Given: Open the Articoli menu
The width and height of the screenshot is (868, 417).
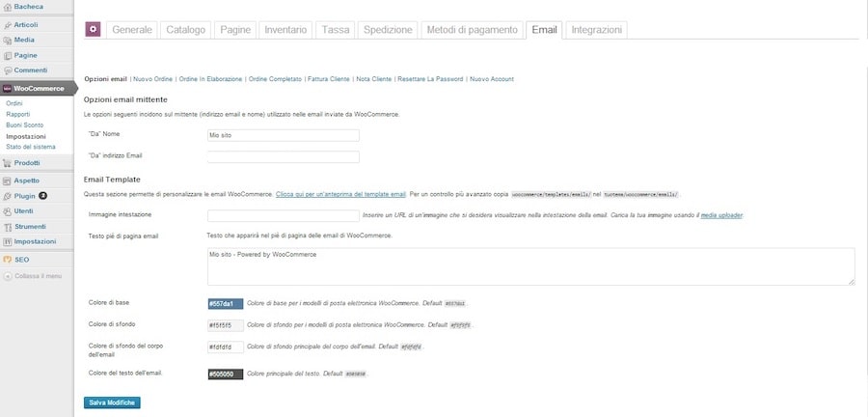Looking at the screenshot, I should [26, 25].
